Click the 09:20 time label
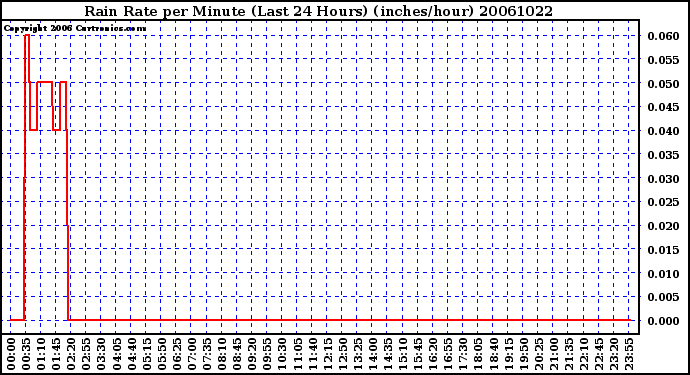 point(252,354)
